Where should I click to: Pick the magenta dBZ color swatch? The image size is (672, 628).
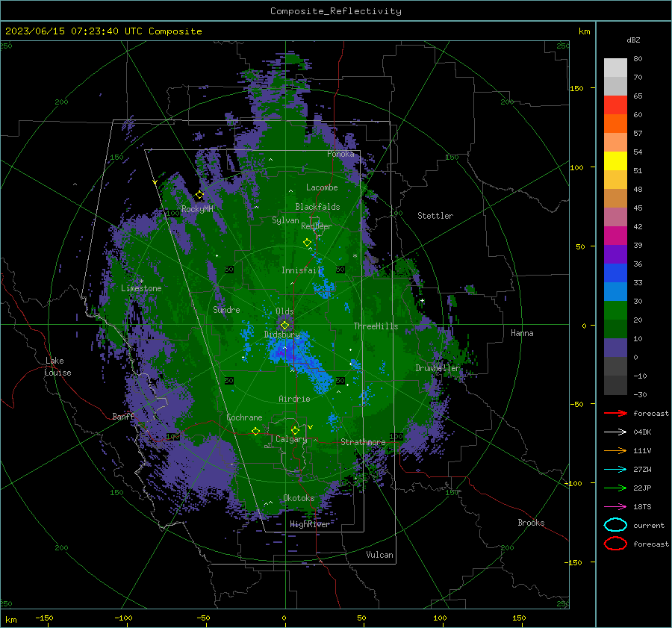pyautogui.click(x=615, y=236)
